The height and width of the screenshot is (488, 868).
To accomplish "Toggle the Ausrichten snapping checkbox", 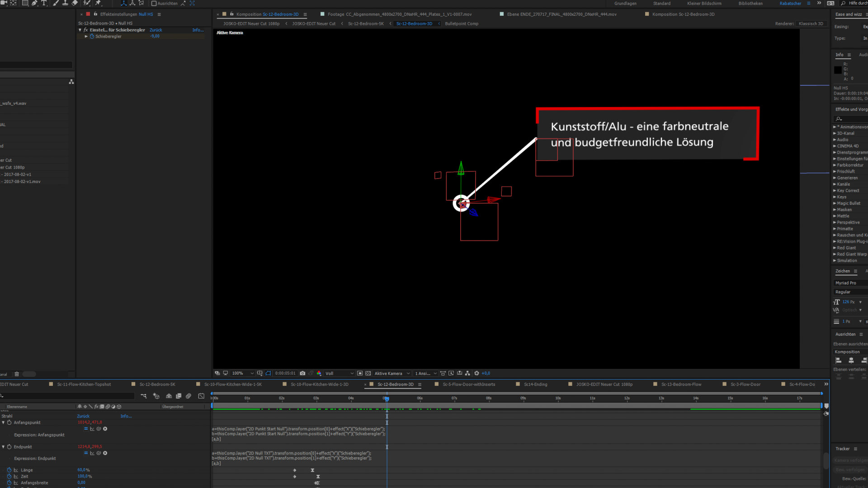I will (154, 3).
